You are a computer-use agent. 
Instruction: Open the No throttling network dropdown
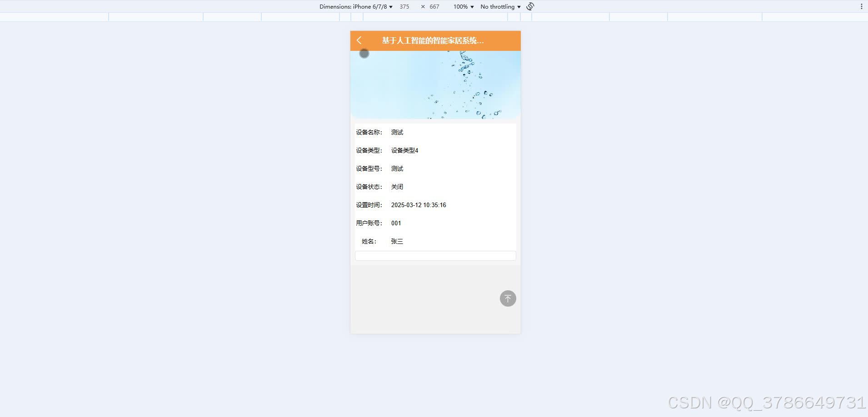coord(499,6)
